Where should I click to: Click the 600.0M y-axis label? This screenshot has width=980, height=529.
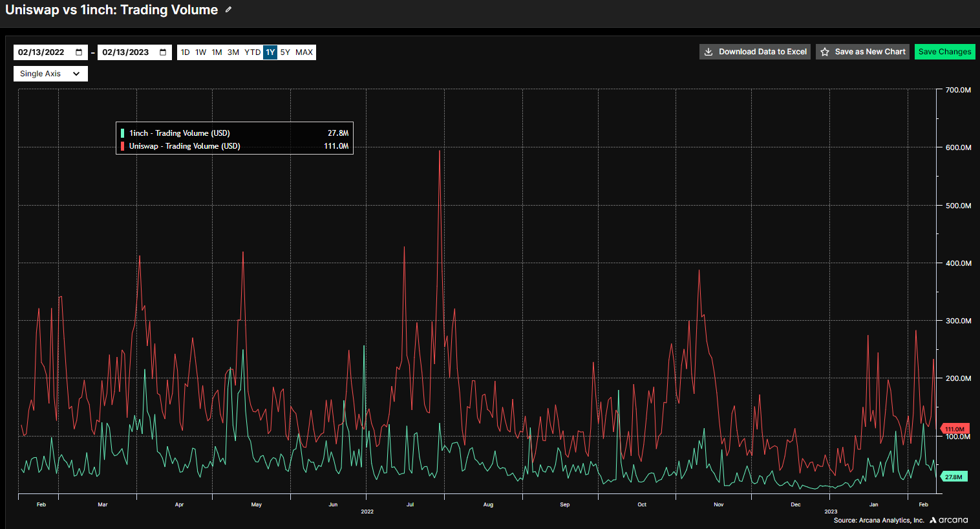point(958,147)
